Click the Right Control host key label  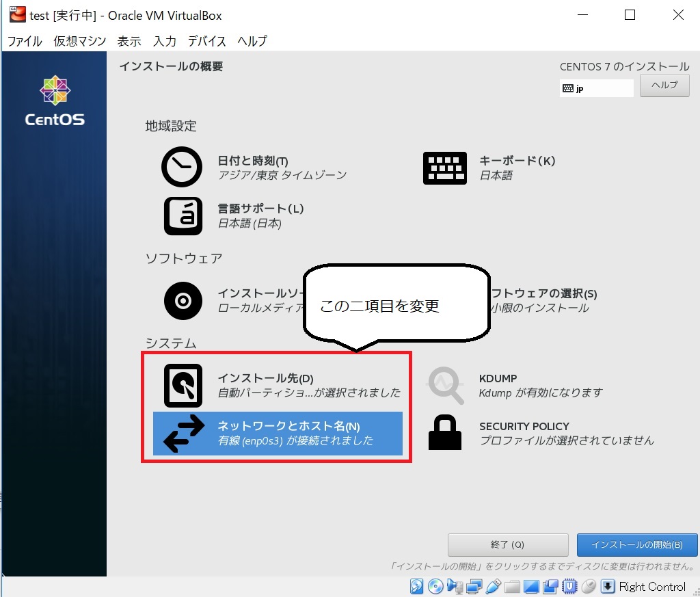coord(652,586)
